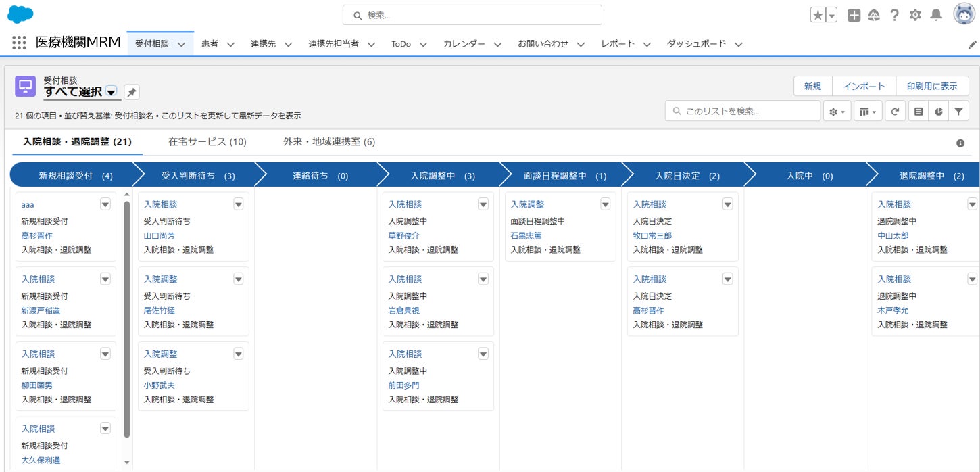
Task: Open patient link 草野俊介
Action: tap(403, 236)
